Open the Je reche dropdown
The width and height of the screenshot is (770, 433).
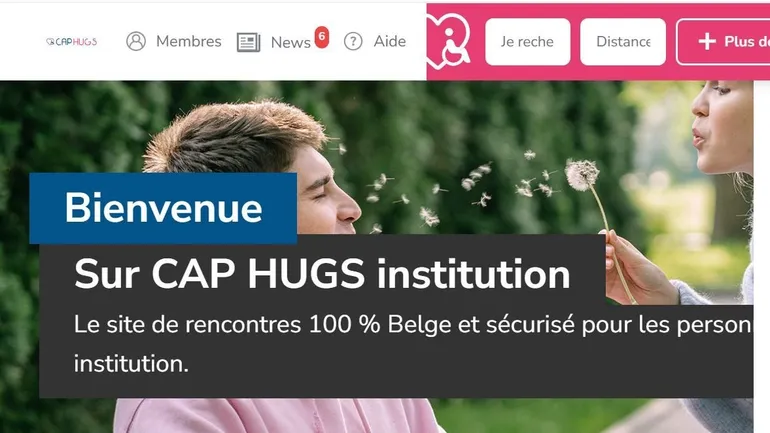(527, 42)
